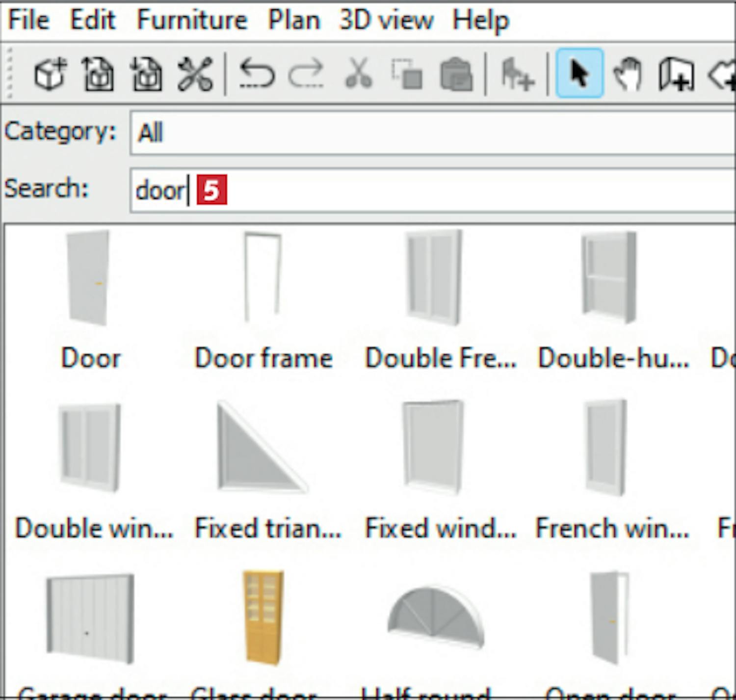The height and width of the screenshot is (700, 736).
Task: Open Preferences using the tools icon
Action: 195,74
